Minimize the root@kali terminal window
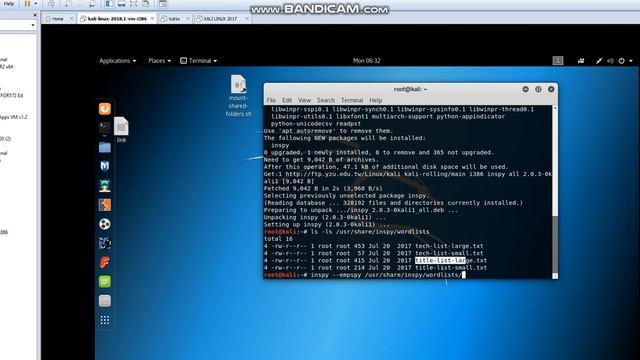640x360 pixels. pos(525,89)
